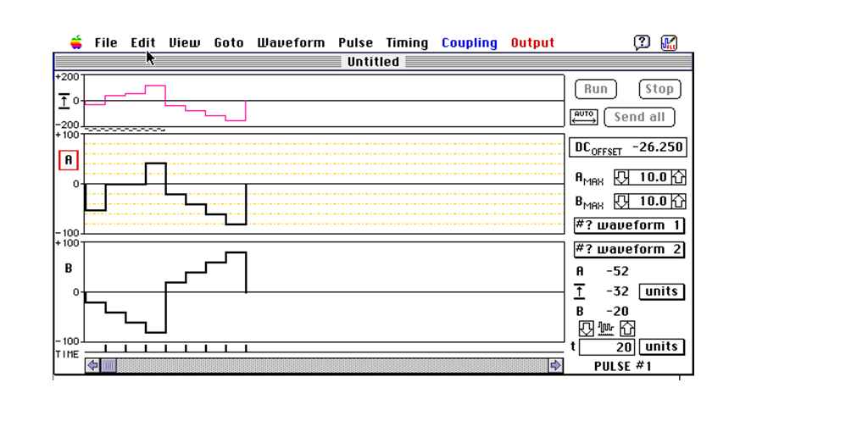
Task: Go to next pulse with up arrow
Action: coord(627,329)
